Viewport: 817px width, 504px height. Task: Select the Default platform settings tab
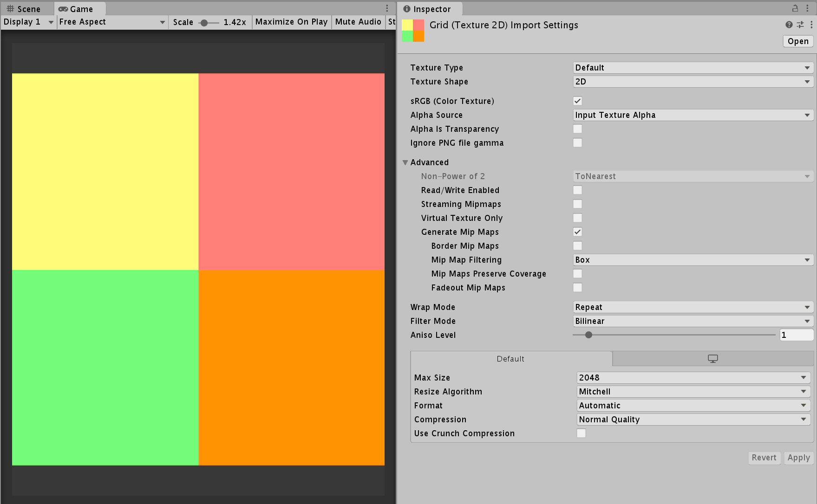pyautogui.click(x=511, y=359)
